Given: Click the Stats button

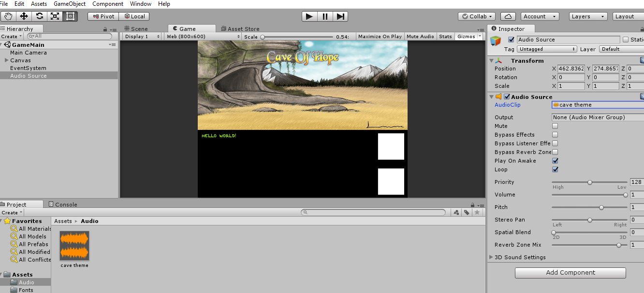Looking at the screenshot, I should (445, 36).
